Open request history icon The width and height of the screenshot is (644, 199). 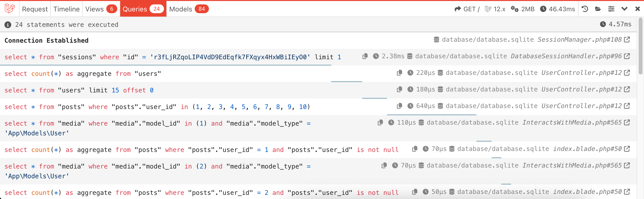(585, 9)
